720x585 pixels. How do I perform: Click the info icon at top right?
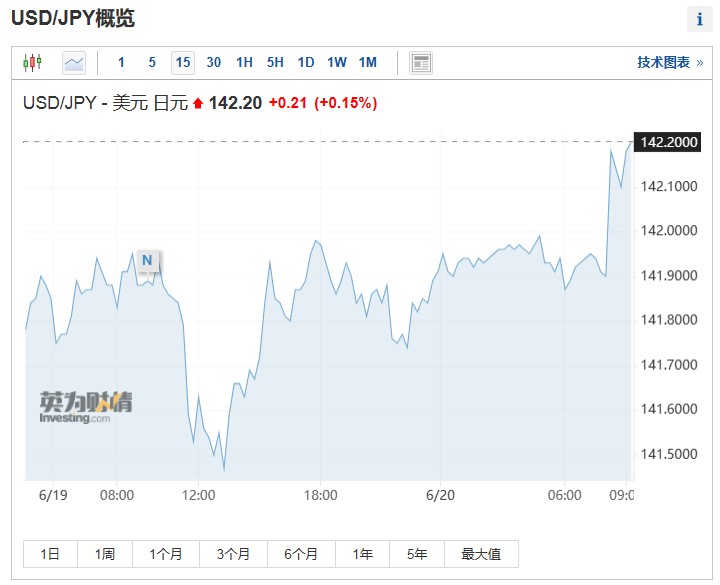[x=699, y=19]
